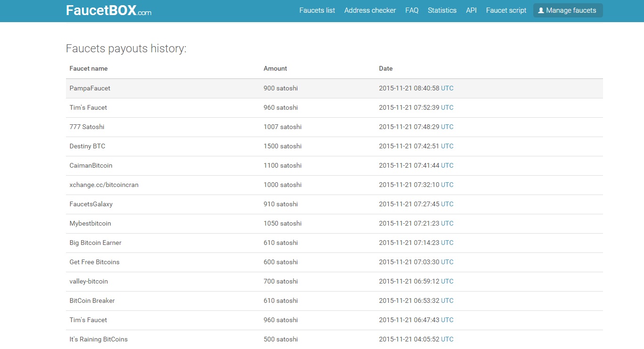The height and width of the screenshot is (349, 644).
Task: Click UTC link in Destiny BTC row
Action: [447, 146]
